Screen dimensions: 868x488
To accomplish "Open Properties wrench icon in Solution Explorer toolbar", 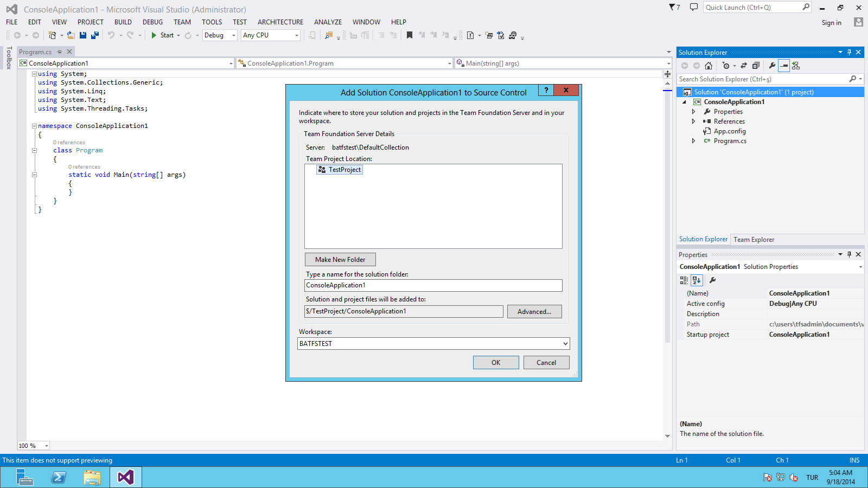I will [x=772, y=66].
